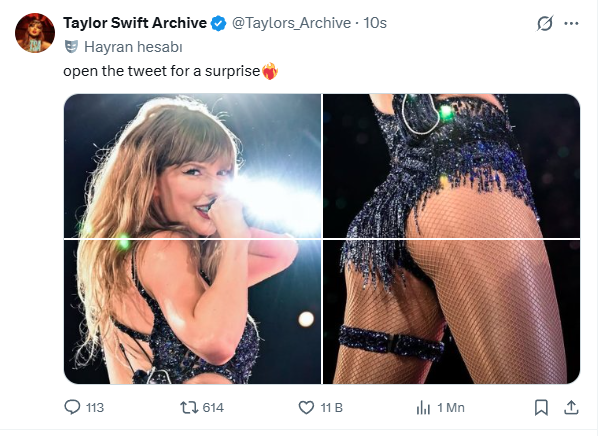Open the top-right image of the grid
The width and height of the screenshot is (604, 436).
[x=451, y=166]
